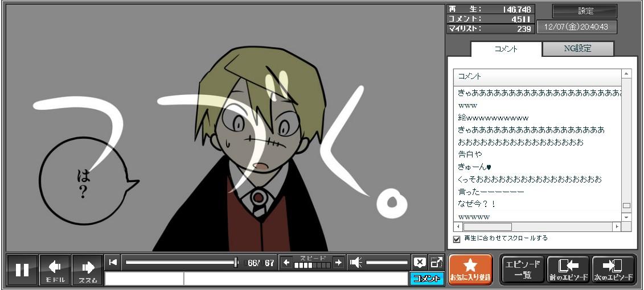
Task: Increase playback speed with the right arrow
Action: [338, 262]
